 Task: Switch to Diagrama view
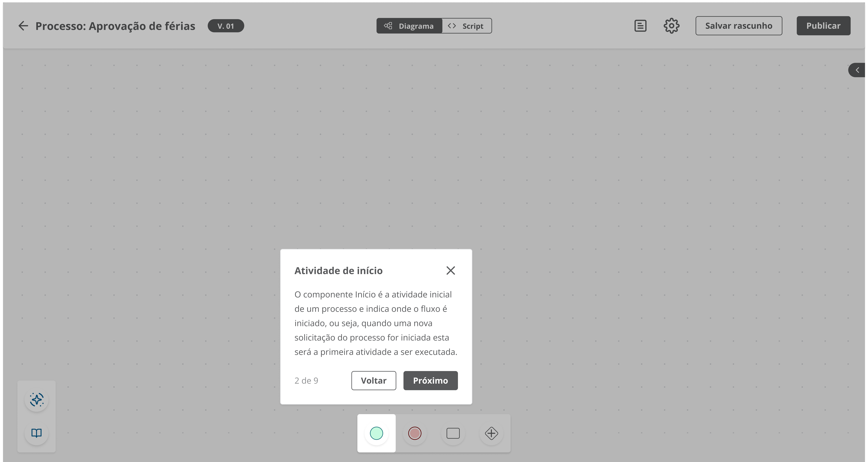409,26
